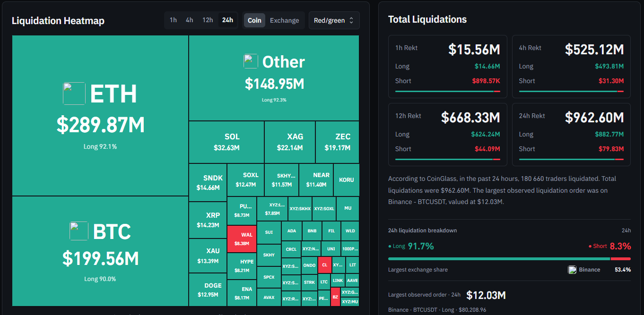Image resolution: width=644 pixels, height=315 pixels.
Task: Select the SOL tile showing $32.63M
Action: [x=226, y=142]
